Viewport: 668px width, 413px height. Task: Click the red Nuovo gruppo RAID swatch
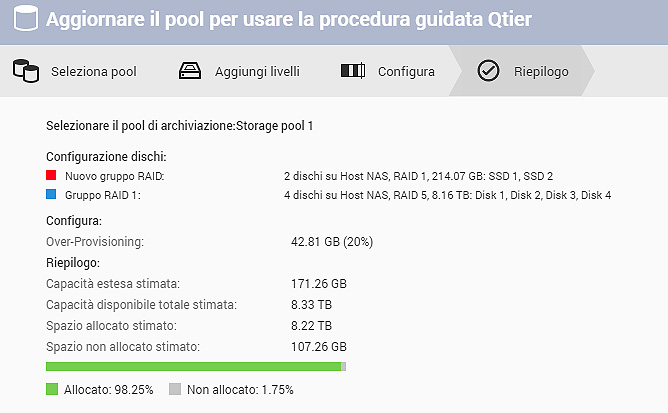click(x=52, y=177)
